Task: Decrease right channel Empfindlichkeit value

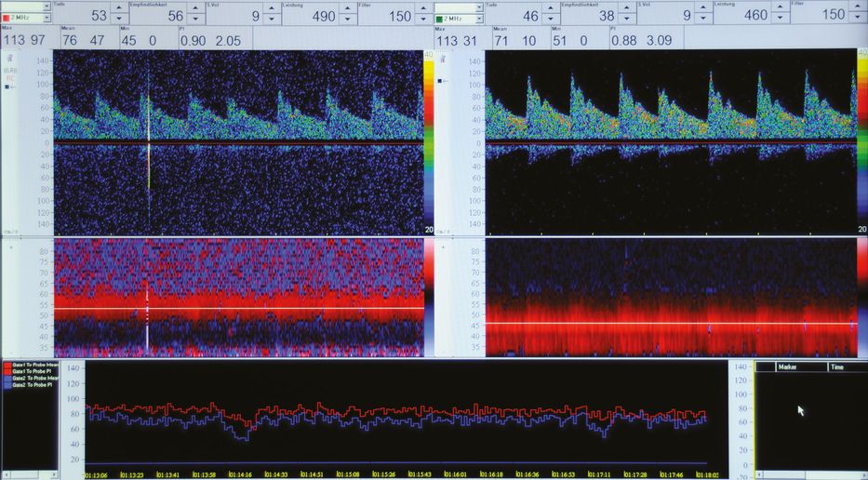Action: click(624, 20)
